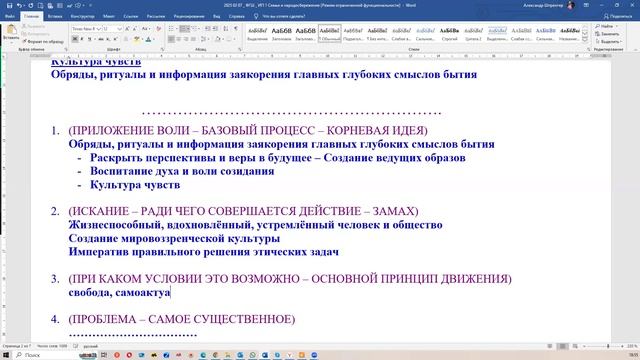Increase paragraph indent
This screenshot has height=360, width=640.
216,29
